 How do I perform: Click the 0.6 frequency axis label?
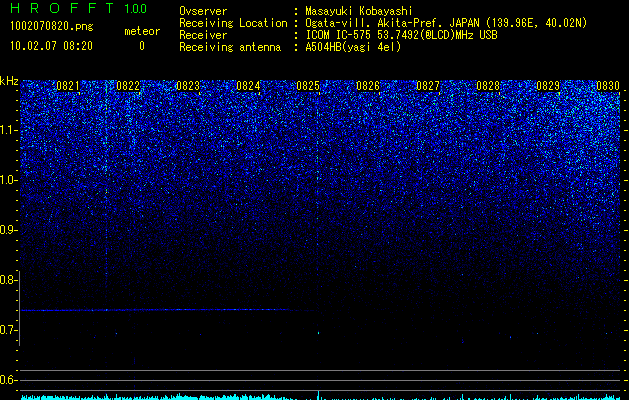point(8,380)
